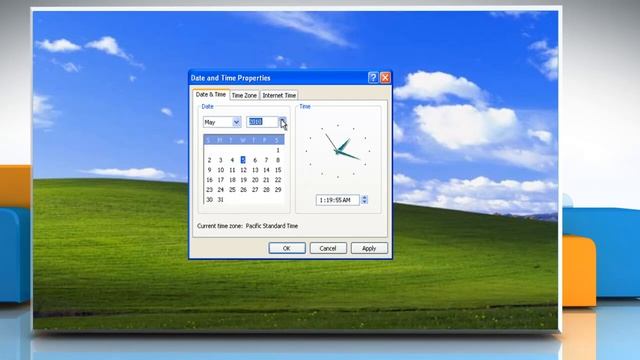Select day 4 in the calendar
The height and width of the screenshot is (360, 640).
[232, 160]
